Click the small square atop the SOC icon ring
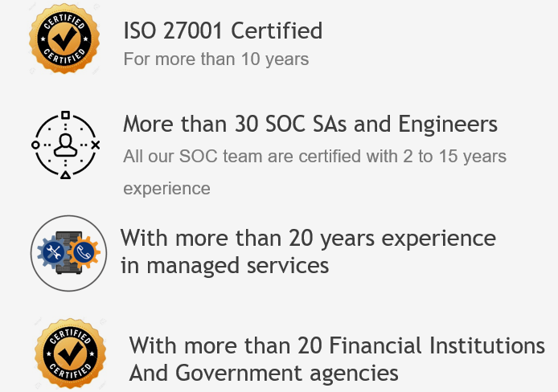The height and width of the screenshot is (392, 558). click(x=65, y=115)
